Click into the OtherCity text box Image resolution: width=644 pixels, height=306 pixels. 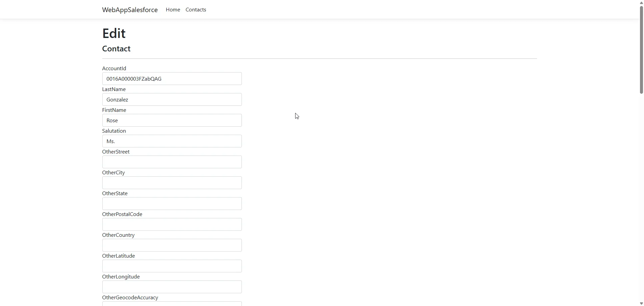(x=172, y=183)
